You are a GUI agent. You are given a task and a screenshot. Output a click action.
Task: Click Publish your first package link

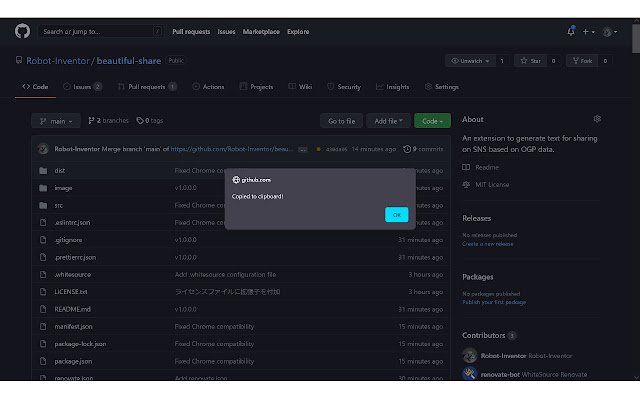click(494, 302)
